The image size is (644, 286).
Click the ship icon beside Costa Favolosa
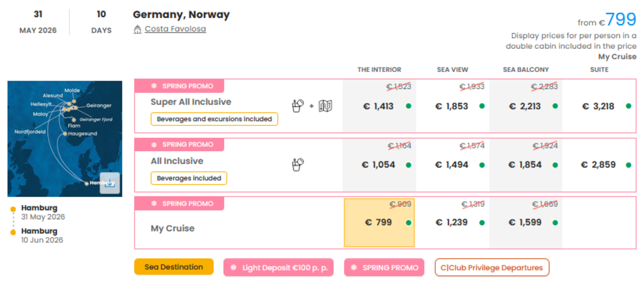(x=137, y=29)
